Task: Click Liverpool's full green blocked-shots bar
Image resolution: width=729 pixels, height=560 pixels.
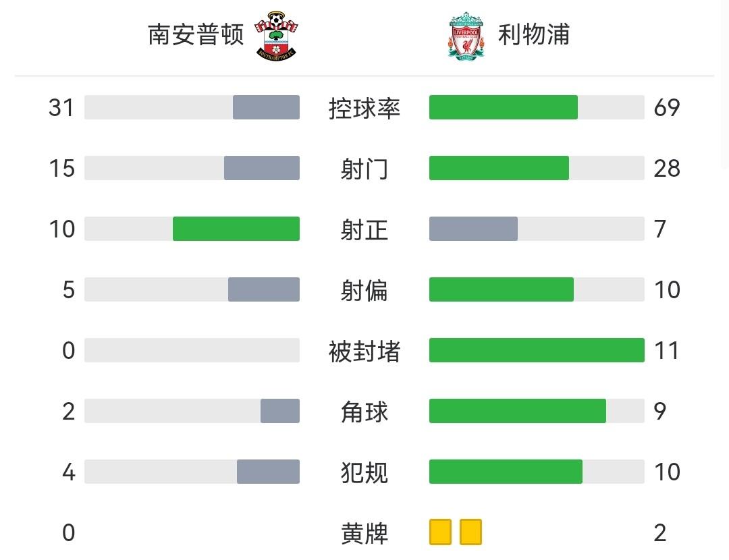Action: (x=537, y=350)
